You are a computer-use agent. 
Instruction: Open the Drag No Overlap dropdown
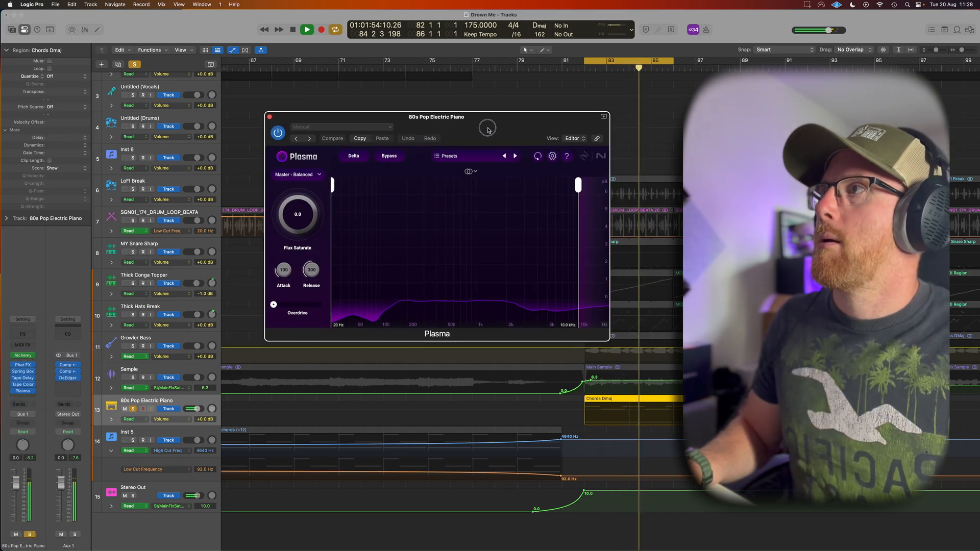point(854,49)
